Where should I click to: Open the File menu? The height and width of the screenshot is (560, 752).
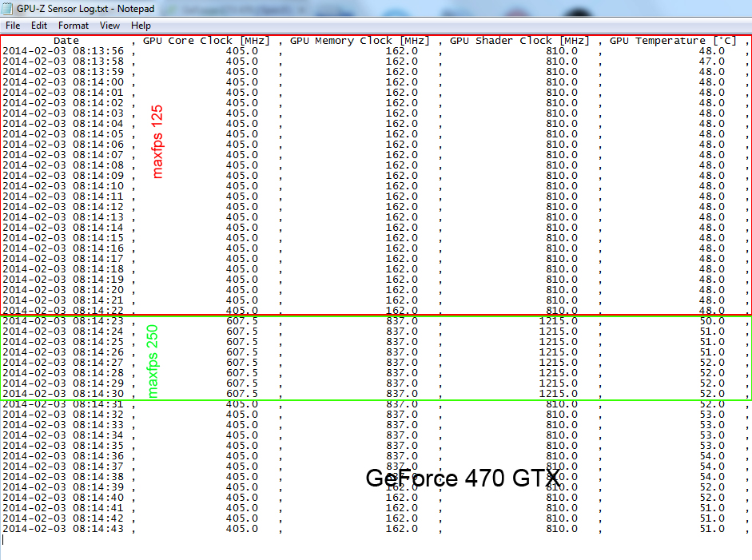pos(13,26)
